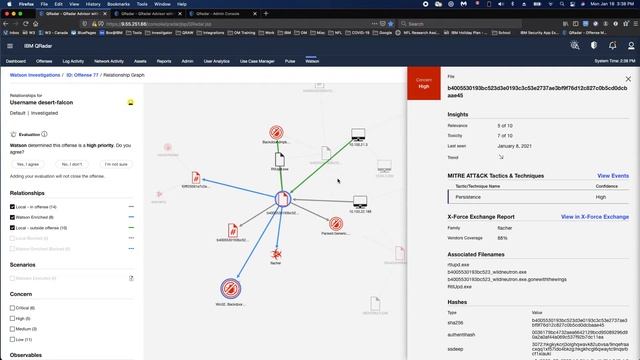Screen dimensions: 640x360
Task: Check the Low concern filter
Action: click(12, 339)
